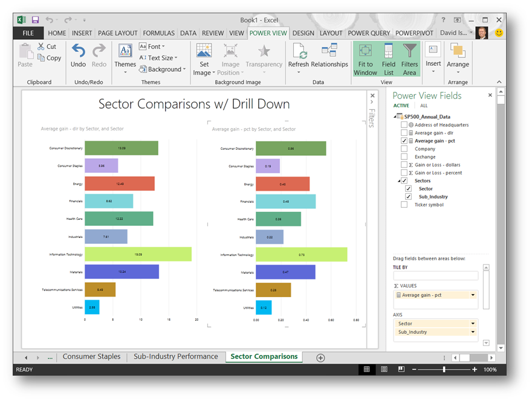
Task: Switch to Normal view in status bar
Action: [367, 370]
